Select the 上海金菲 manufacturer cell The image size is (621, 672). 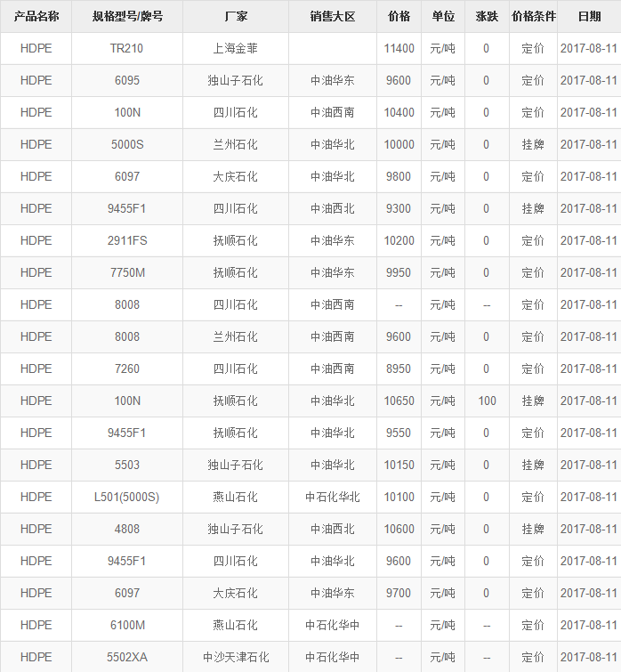[236, 48]
